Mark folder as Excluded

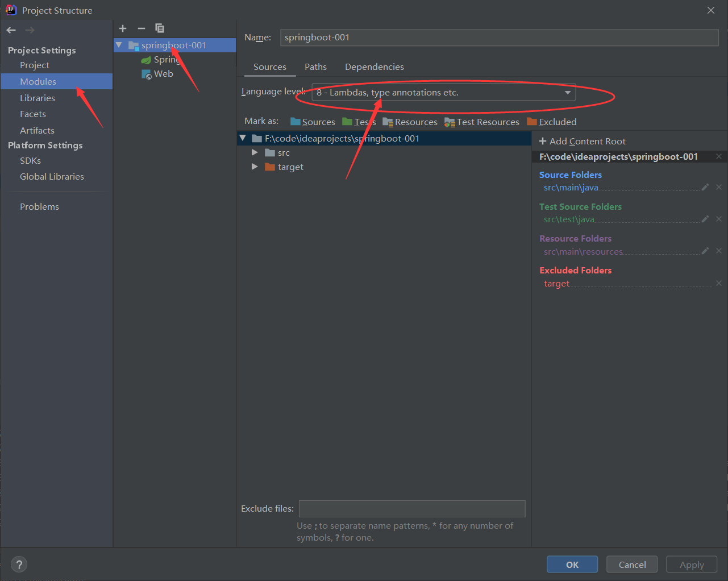pyautogui.click(x=552, y=122)
